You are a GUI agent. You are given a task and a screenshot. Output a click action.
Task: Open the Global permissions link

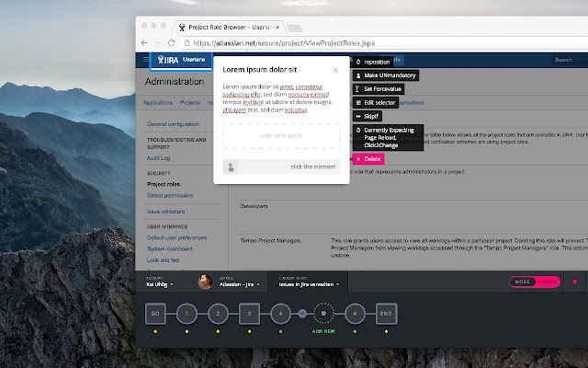tap(170, 196)
